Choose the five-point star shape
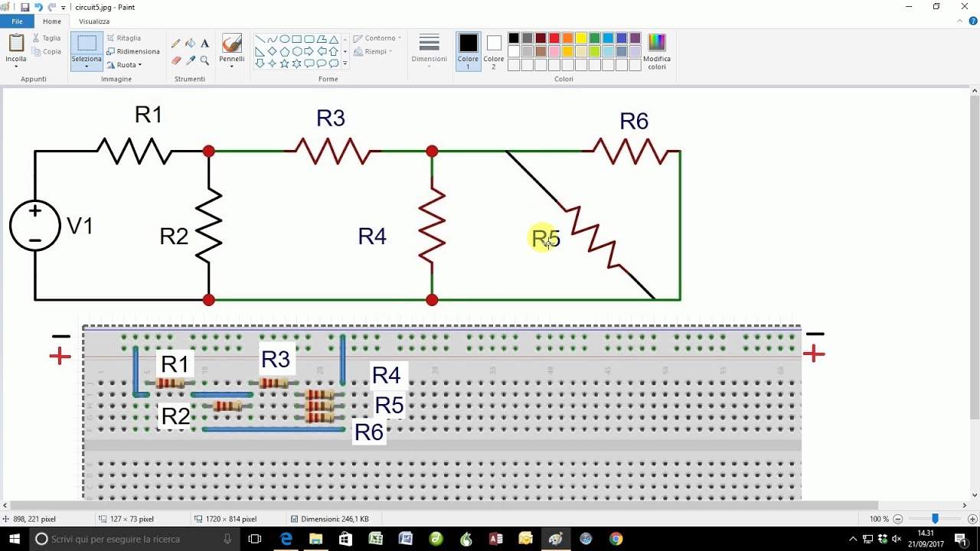980x551 pixels. click(x=285, y=64)
